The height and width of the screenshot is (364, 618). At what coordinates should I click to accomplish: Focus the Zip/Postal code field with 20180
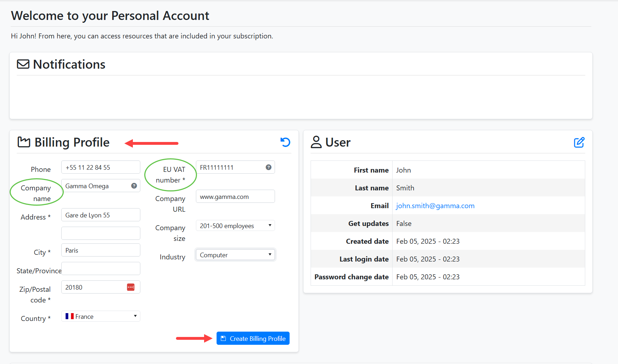[x=101, y=287]
